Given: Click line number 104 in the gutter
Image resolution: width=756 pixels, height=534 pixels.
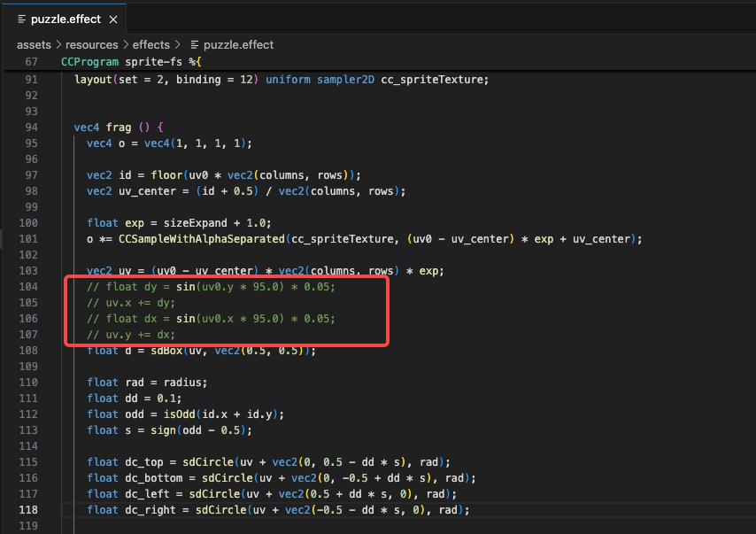Looking at the screenshot, I should [28, 287].
